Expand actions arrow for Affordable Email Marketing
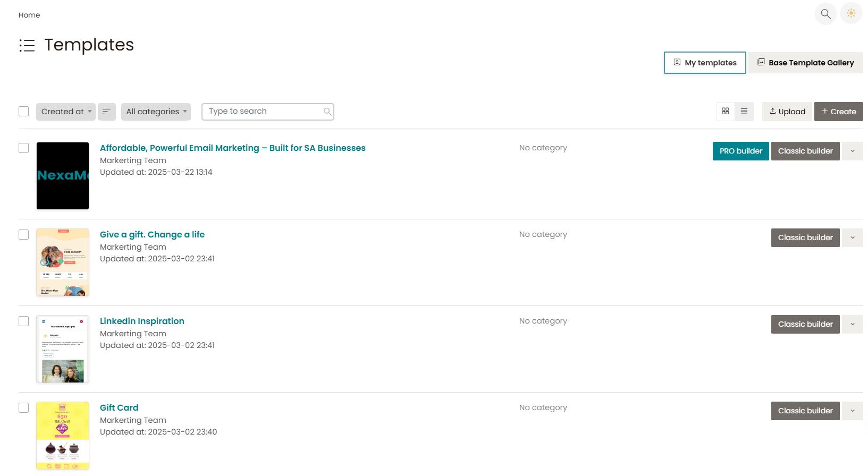The height and width of the screenshot is (476, 868). click(x=853, y=151)
